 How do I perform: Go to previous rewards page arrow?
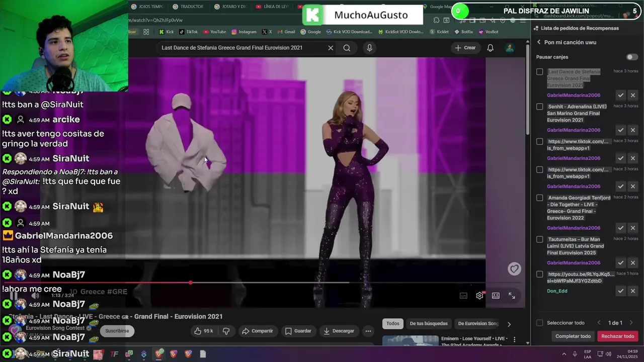(599, 323)
